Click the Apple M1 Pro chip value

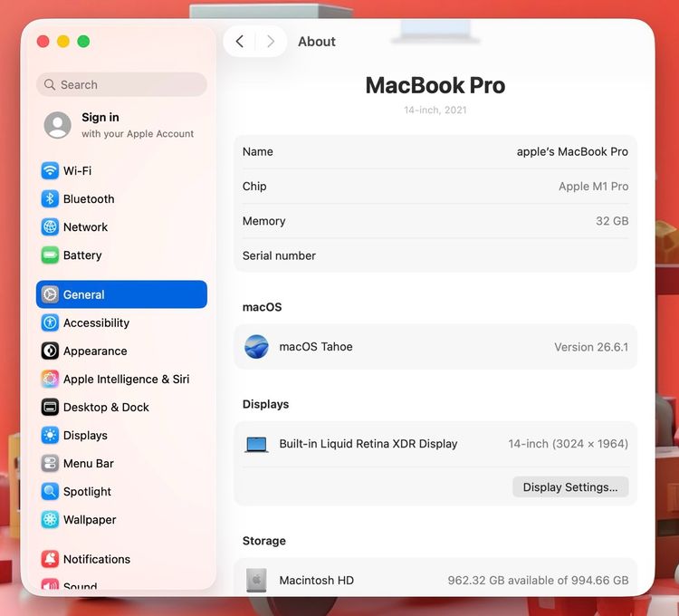(x=593, y=187)
